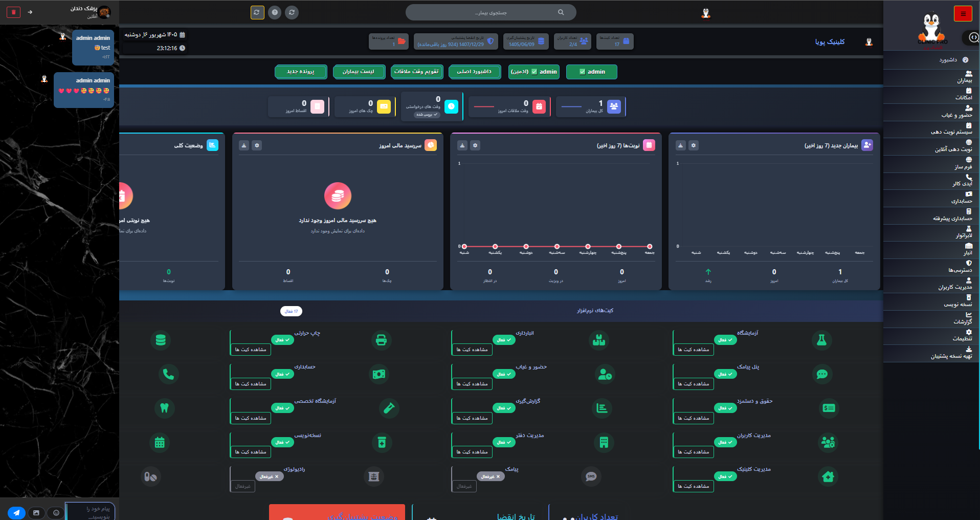Click the کل بیماران stat card
The width and height of the screenshot is (980, 520).
pyautogui.click(x=591, y=106)
